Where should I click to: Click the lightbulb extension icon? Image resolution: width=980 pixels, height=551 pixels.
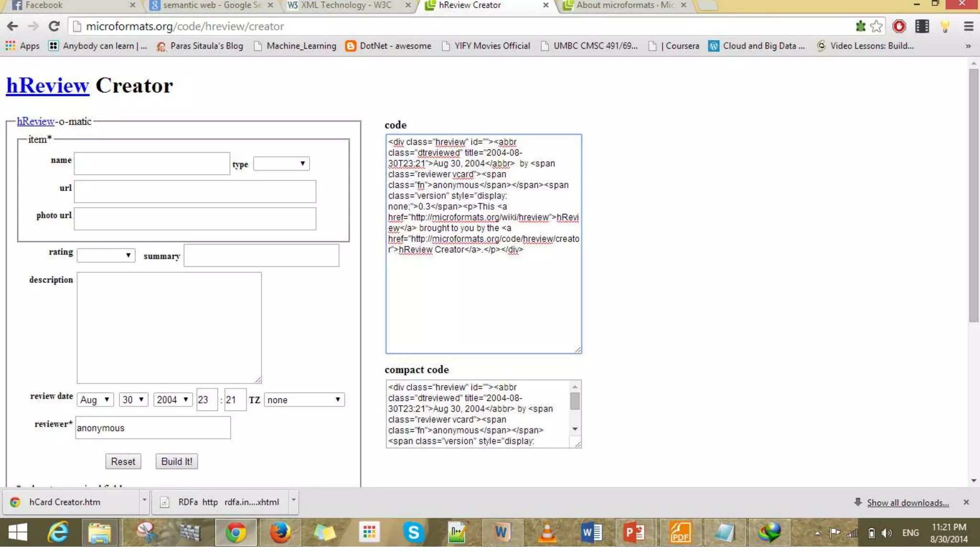tap(945, 26)
